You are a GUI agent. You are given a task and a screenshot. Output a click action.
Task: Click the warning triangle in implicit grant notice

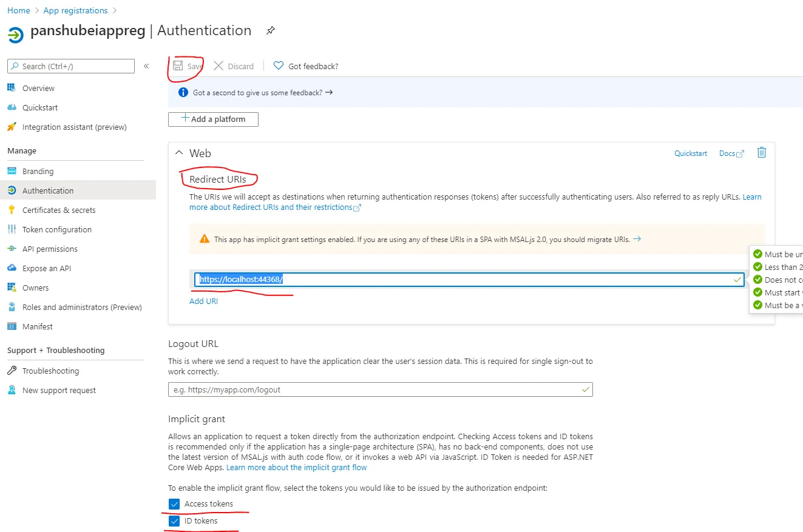click(205, 239)
